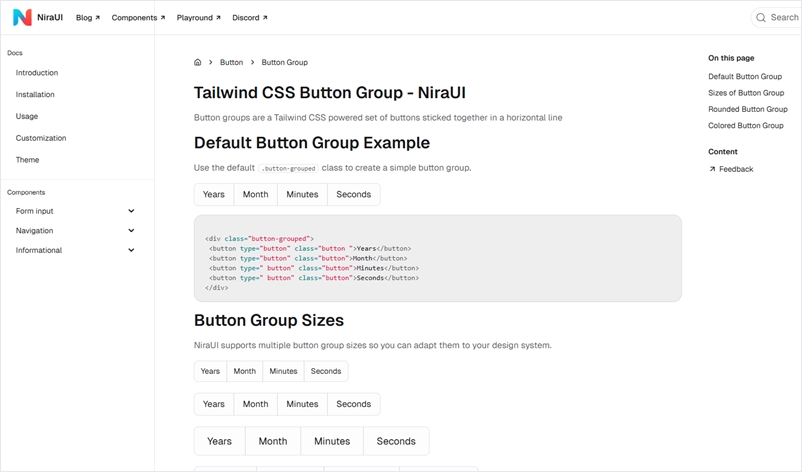The height and width of the screenshot is (472, 802).
Task: Click the home icon in breadcrumb
Action: [x=198, y=62]
